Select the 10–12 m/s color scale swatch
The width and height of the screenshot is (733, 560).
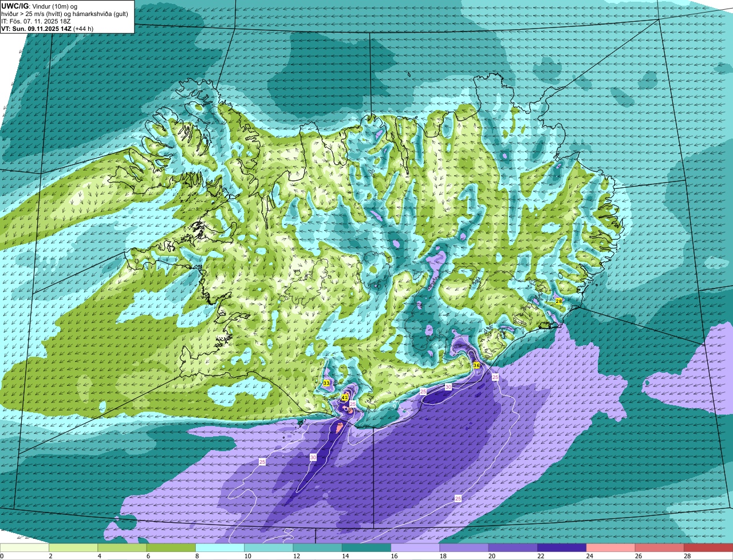pyautogui.click(x=269, y=548)
